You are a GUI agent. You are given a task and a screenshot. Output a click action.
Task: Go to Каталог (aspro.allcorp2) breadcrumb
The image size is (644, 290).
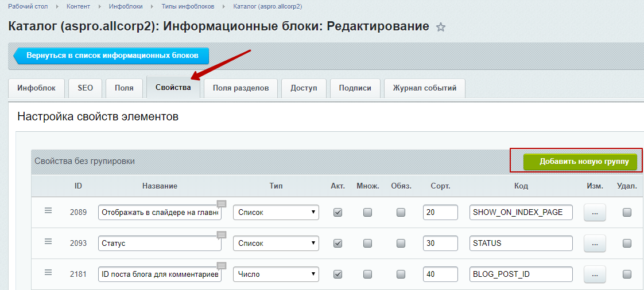268,6
